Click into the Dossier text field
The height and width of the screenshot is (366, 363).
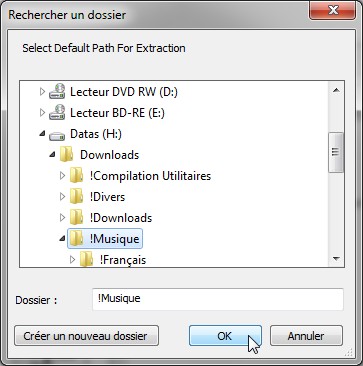218,299
